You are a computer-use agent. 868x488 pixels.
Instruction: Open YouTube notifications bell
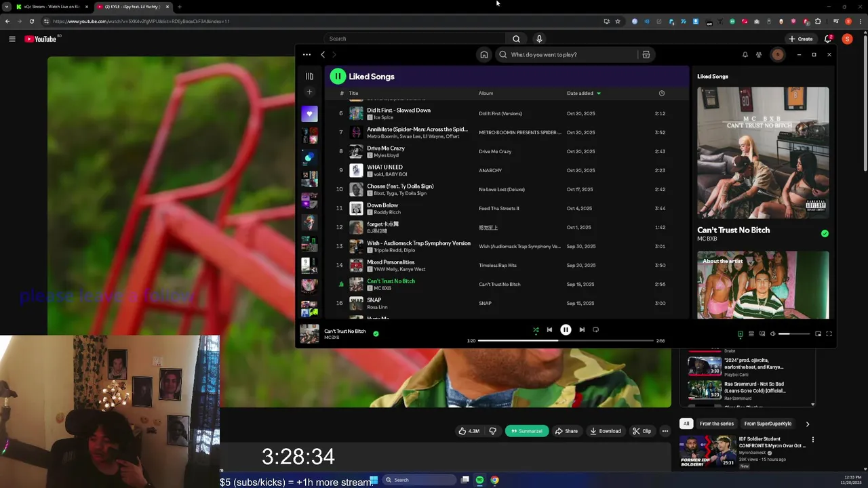tap(827, 39)
